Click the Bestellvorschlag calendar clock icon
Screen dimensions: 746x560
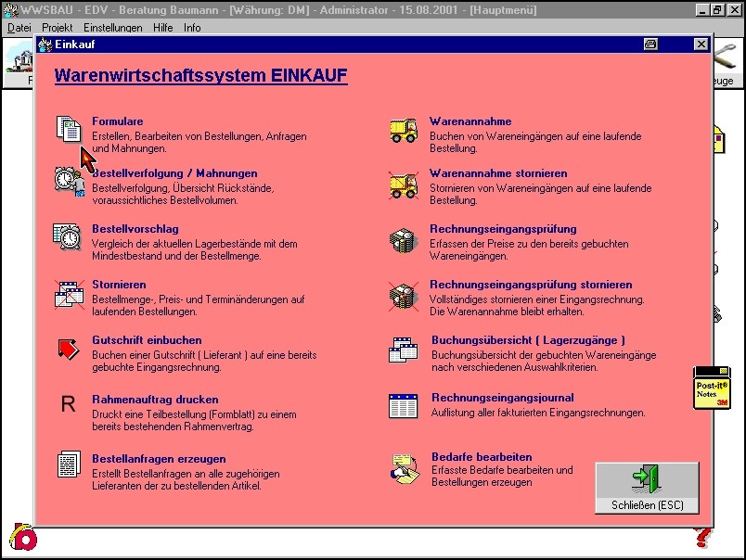[67, 236]
